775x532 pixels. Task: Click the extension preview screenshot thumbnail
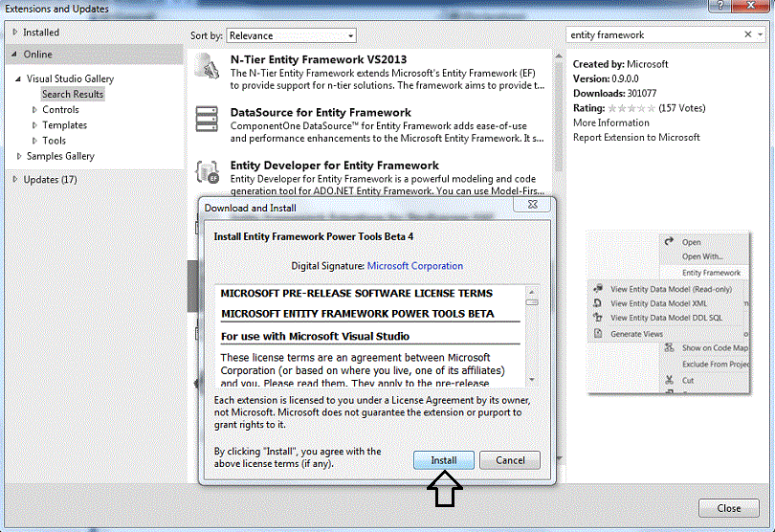[x=668, y=314]
